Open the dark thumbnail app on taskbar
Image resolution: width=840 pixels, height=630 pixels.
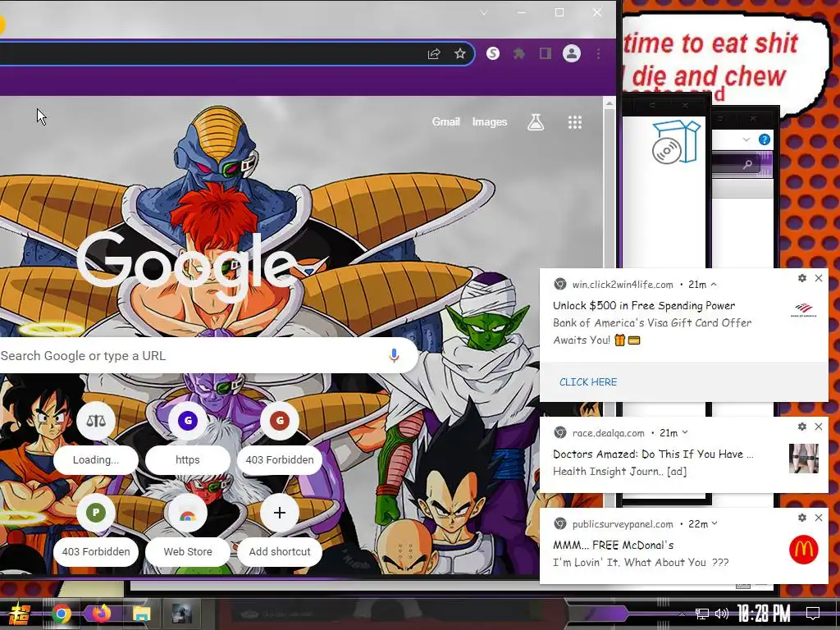(181, 614)
